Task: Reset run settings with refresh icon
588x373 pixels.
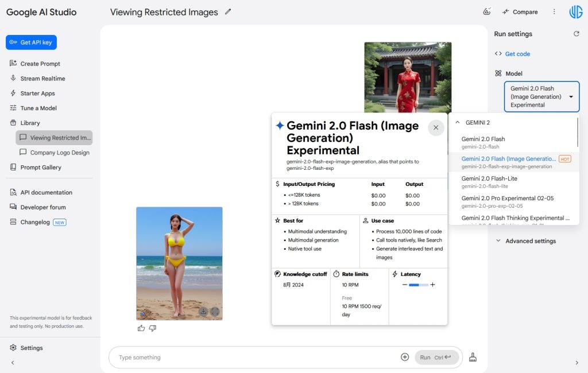Action: pos(577,34)
